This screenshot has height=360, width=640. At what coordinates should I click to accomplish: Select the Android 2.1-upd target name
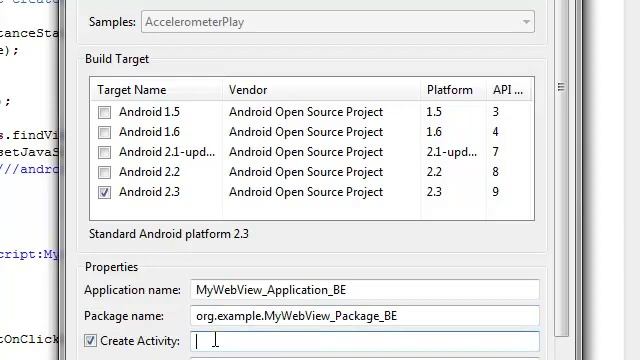(167, 152)
